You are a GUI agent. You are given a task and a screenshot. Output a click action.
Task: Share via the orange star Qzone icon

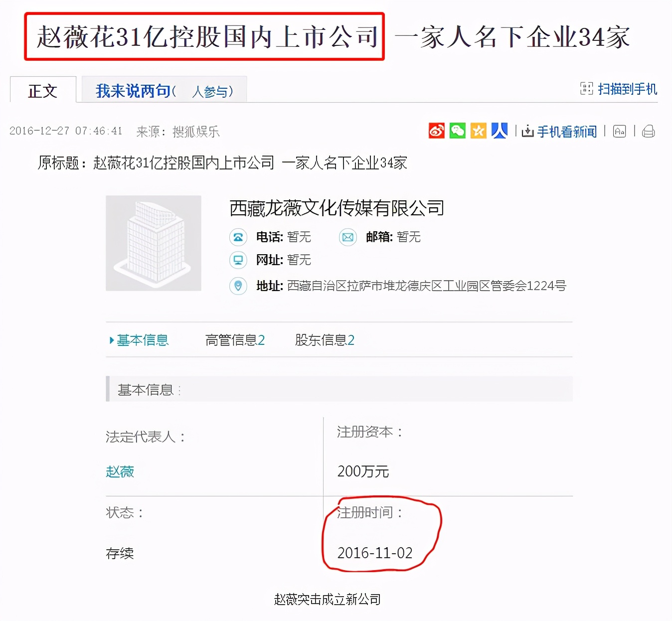[478, 131]
